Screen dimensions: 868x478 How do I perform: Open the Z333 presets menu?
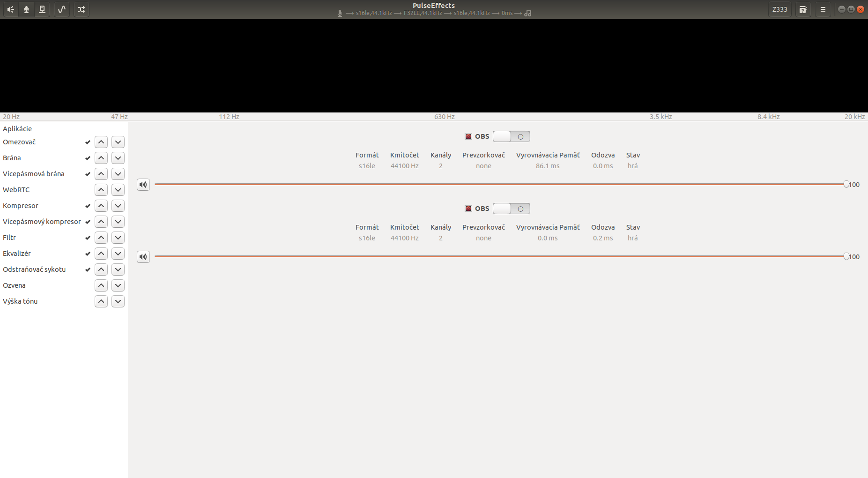[x=780, y=9]
